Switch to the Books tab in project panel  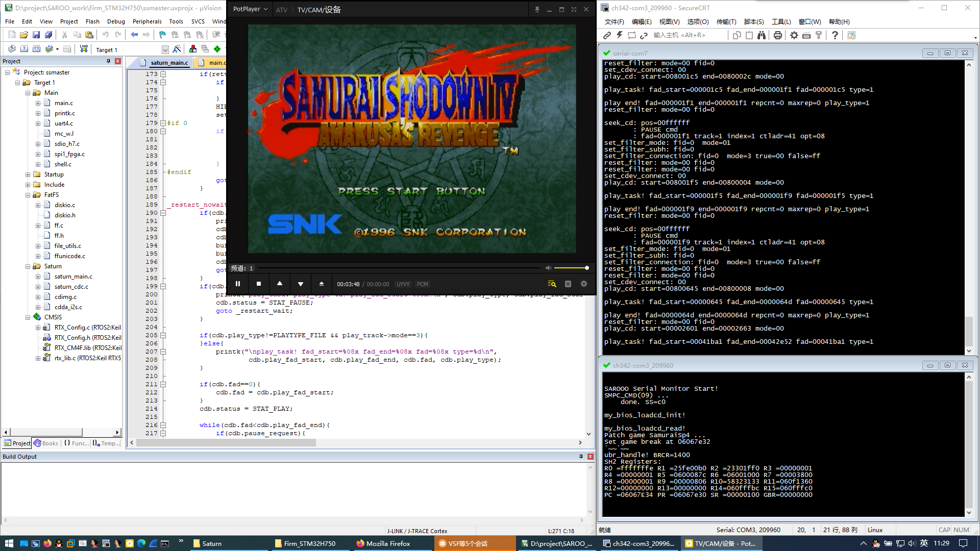click(46, 443)
